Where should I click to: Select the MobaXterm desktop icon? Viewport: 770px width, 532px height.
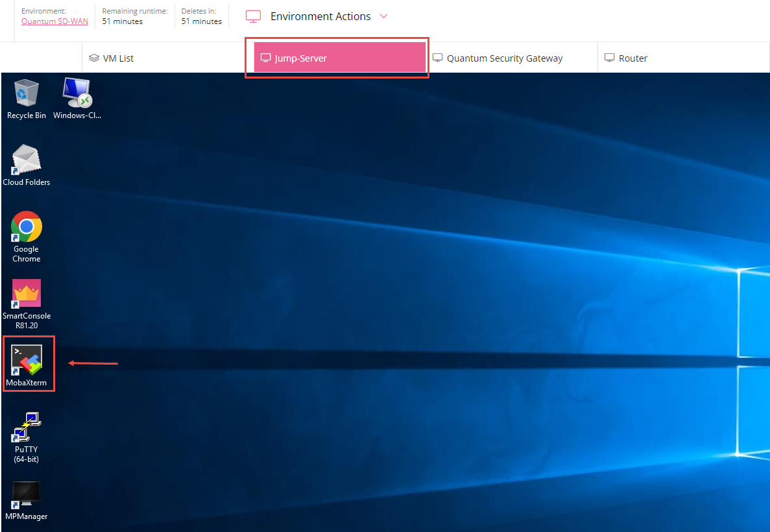tap(26, 365)
